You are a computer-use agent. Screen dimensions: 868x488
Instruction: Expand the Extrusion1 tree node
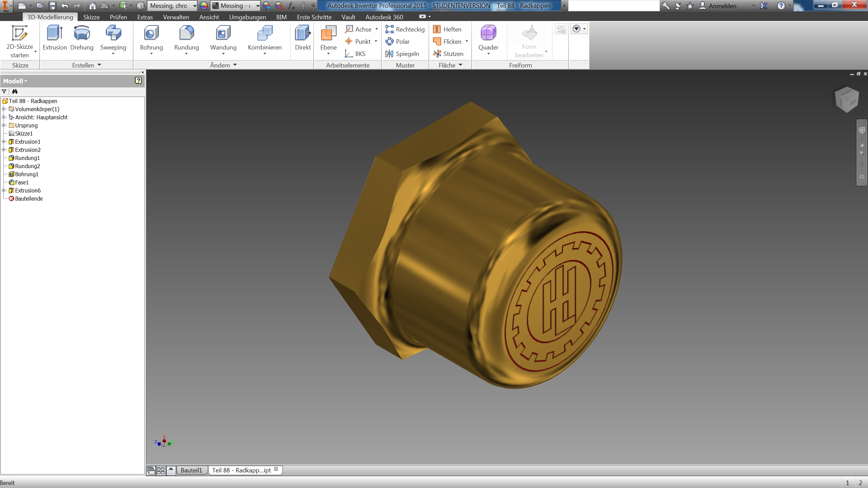pos(4,142)
